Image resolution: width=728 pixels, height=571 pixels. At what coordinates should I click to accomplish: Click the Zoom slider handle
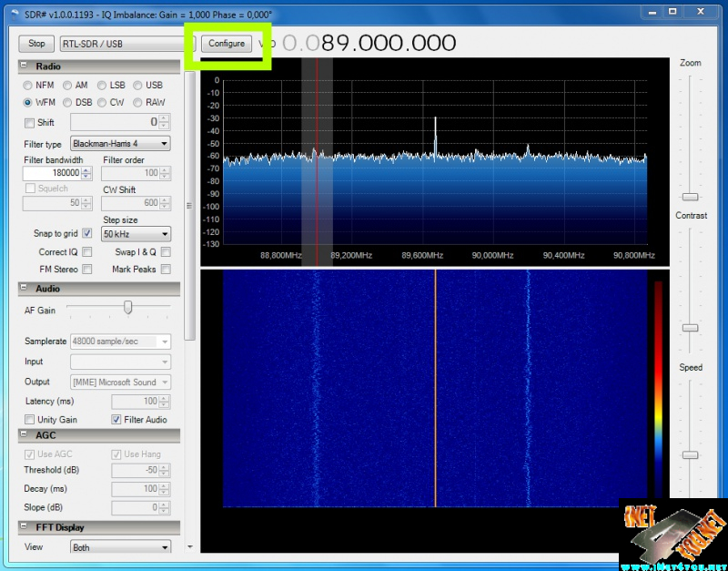pyautogui.click(x=691, y=197)
